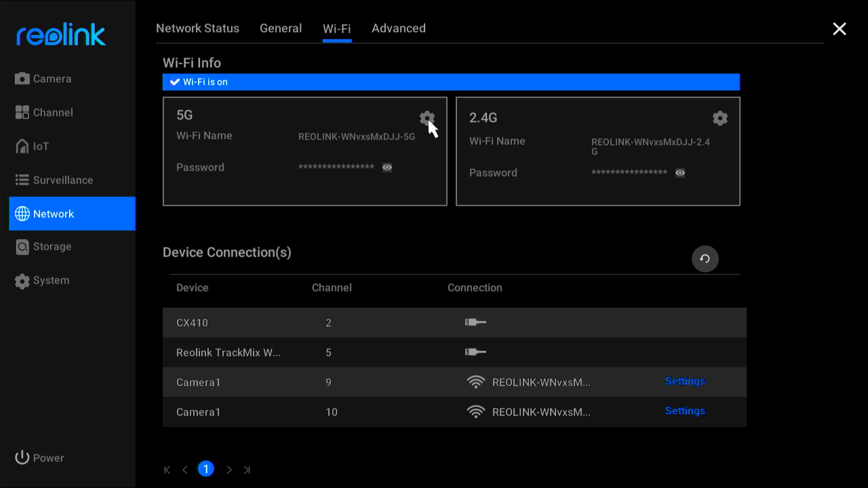Close the settings window
This screenshot has width=868, height=488.
(x=840, y=29)
